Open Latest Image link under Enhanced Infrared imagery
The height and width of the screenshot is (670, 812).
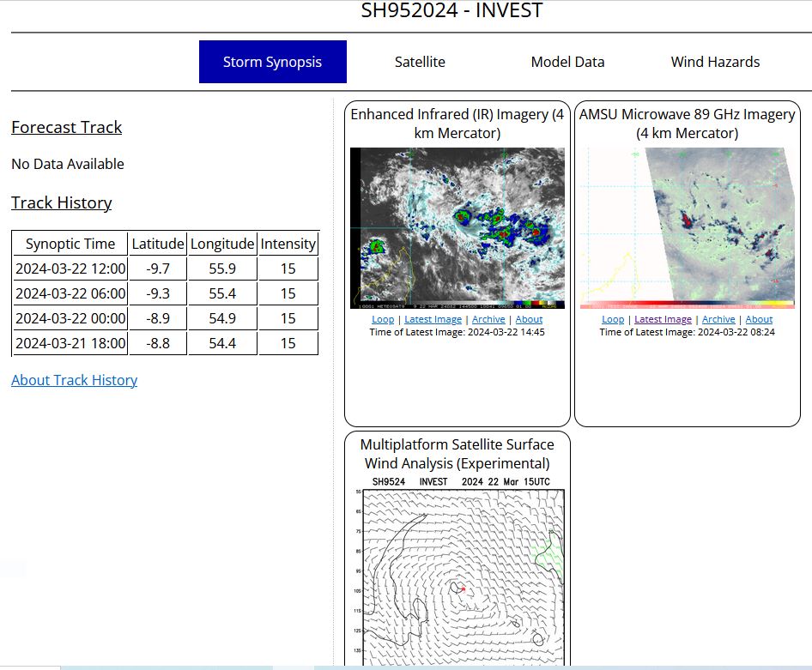click(433, 319)
